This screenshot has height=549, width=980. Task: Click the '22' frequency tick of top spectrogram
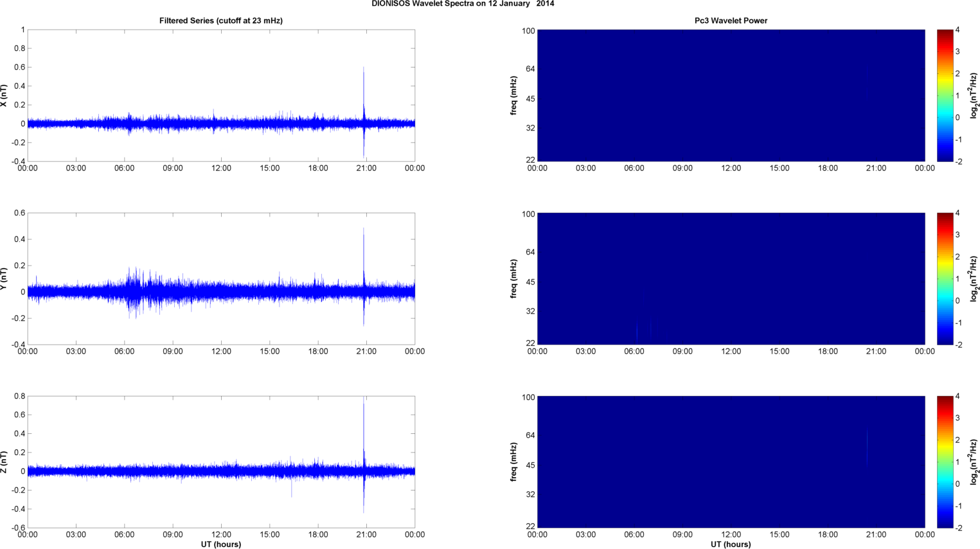click(530, 159)
